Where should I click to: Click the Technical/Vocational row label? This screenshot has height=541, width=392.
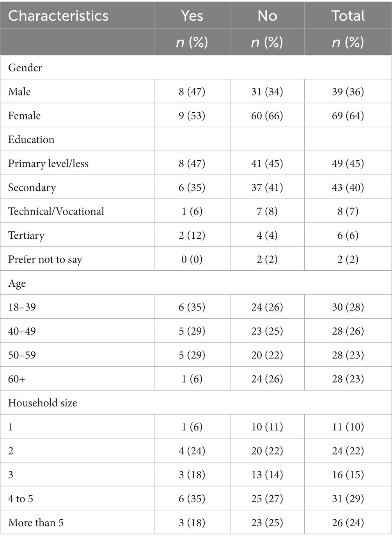[56, 211]
